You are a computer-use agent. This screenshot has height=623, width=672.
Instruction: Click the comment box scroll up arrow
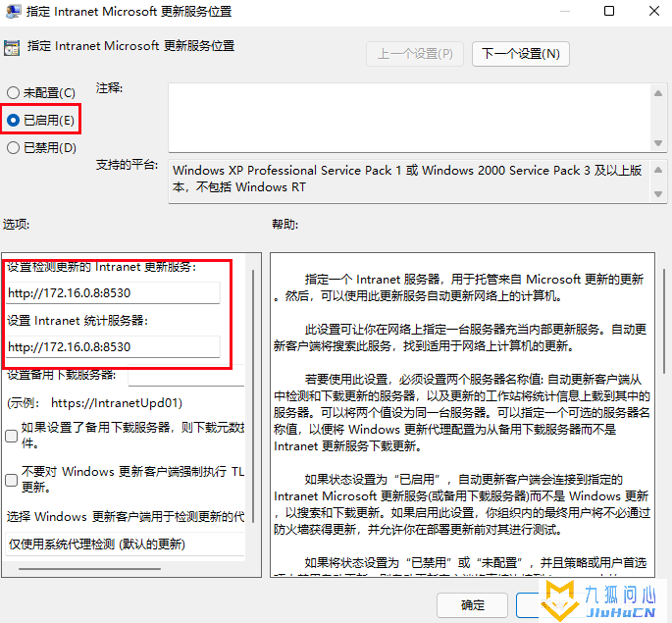658,93
